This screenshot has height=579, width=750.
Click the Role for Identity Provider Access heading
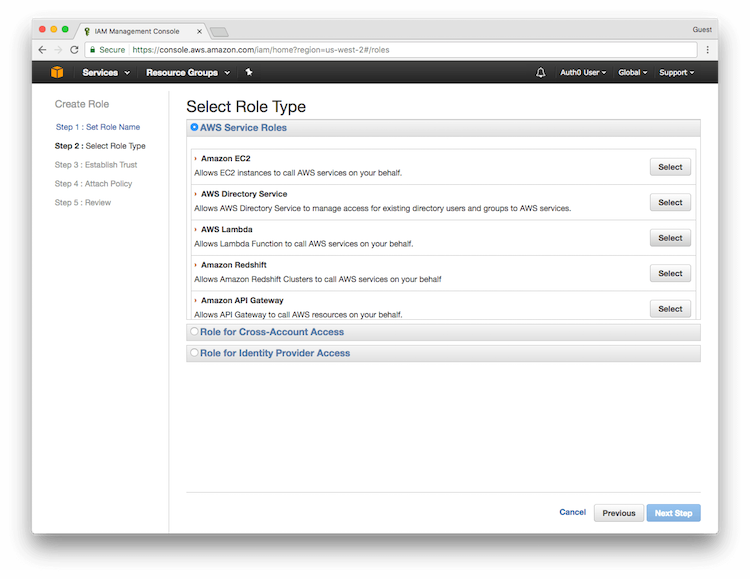pyautogui.click(x=275, y=353)
